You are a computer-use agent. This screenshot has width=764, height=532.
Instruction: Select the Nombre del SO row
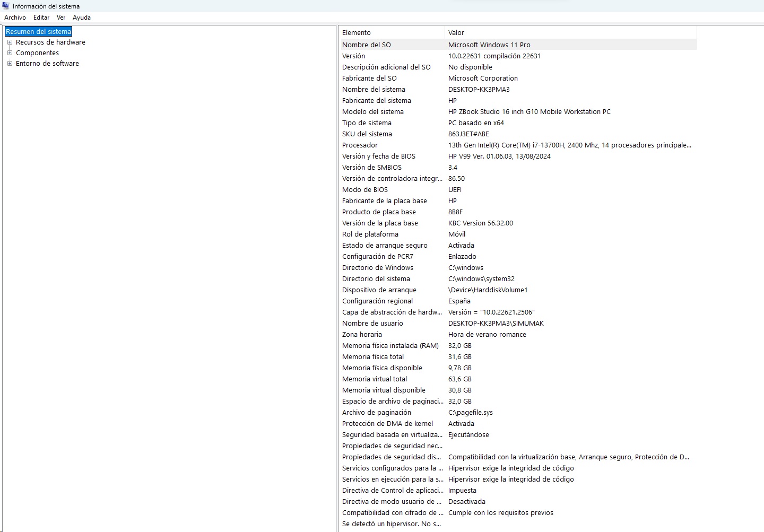(367, 45)
